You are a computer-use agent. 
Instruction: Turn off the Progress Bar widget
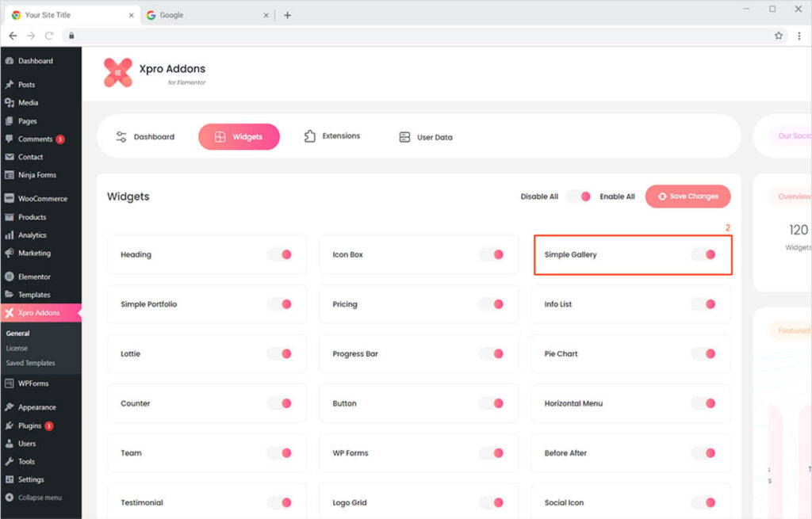[x=492, y=354]
